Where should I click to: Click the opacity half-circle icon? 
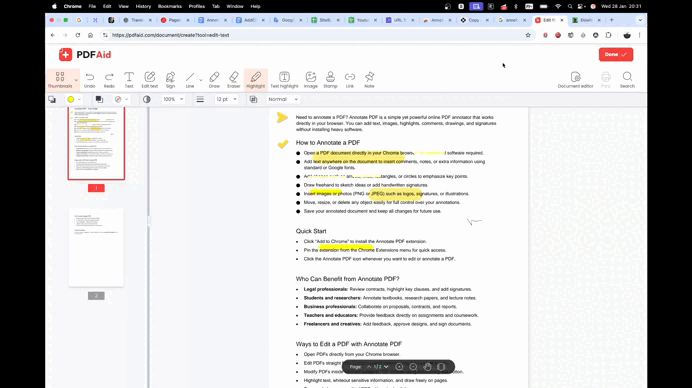[x=147, y=99]
